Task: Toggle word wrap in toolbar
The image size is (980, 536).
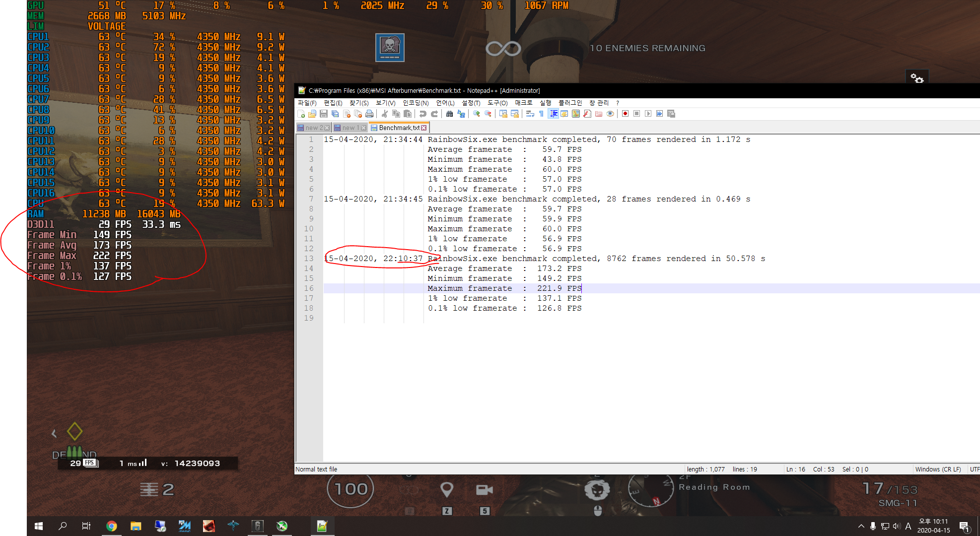Action: tap(530, 114)
